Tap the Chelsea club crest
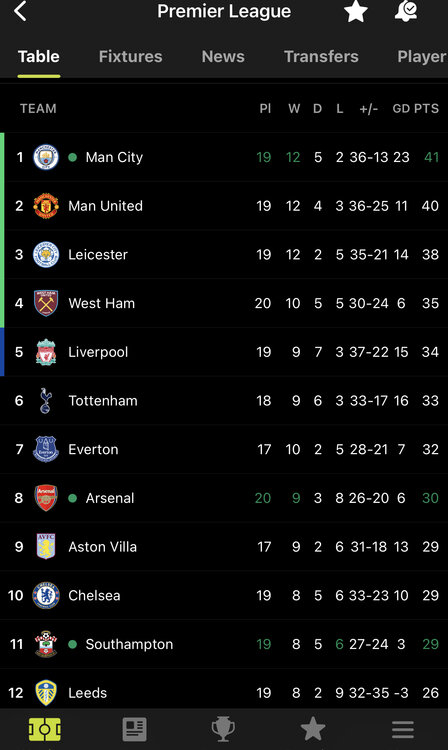The width and height of the screenshot is (448, 750). pyautogui.click(x=46, y=596)
